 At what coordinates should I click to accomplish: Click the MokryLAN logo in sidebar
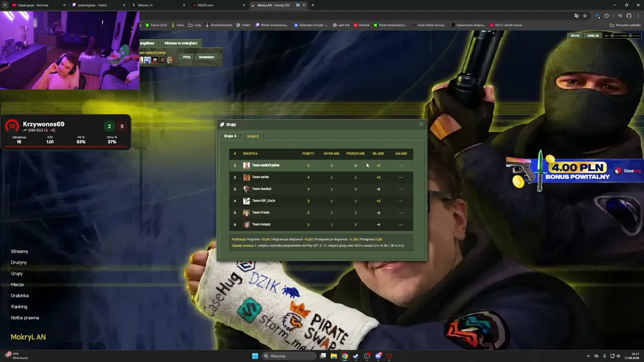click(28, 337)
